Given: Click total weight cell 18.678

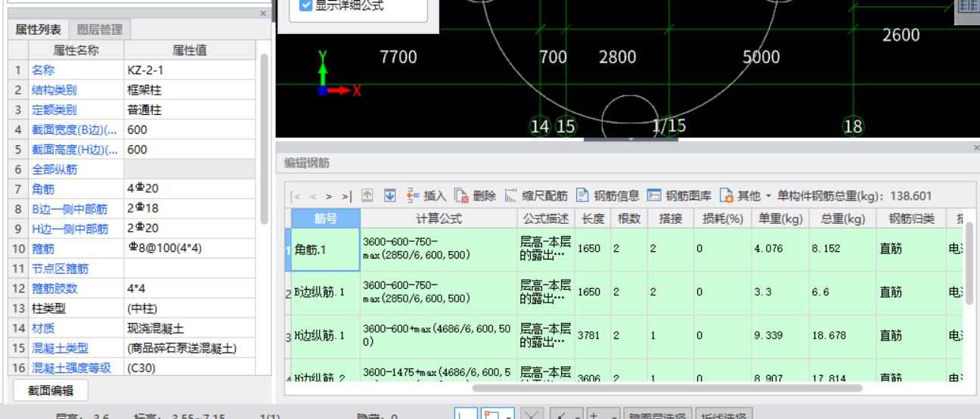Looking at the screenshot, I should (x=842, y=336).
